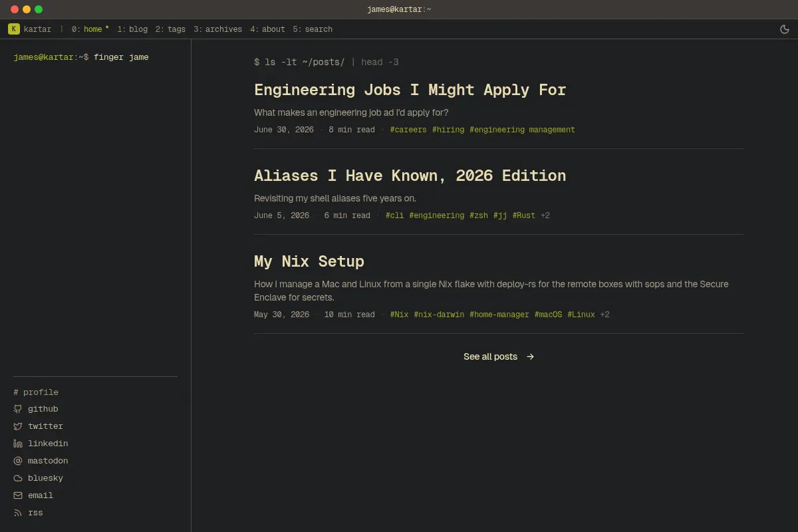Expand +2 more tags on Aliases post
The width and height of the screenshot is (798, 532).
coord(545,215)
